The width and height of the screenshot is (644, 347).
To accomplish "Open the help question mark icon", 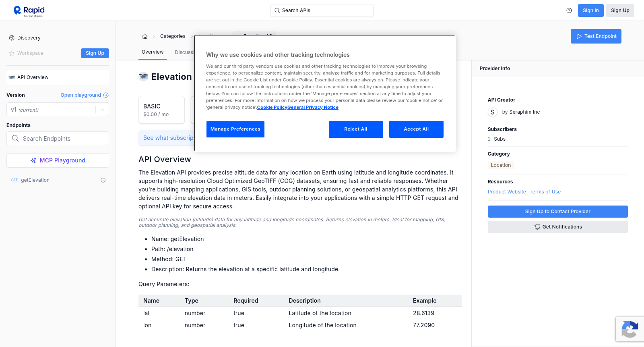I will (569, 10).
